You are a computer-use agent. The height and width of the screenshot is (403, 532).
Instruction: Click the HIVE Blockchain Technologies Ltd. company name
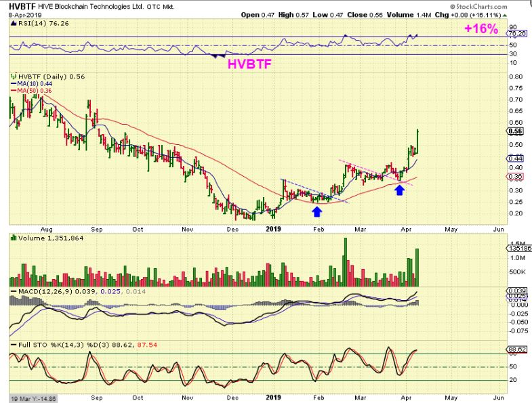(x=91, y=7)
